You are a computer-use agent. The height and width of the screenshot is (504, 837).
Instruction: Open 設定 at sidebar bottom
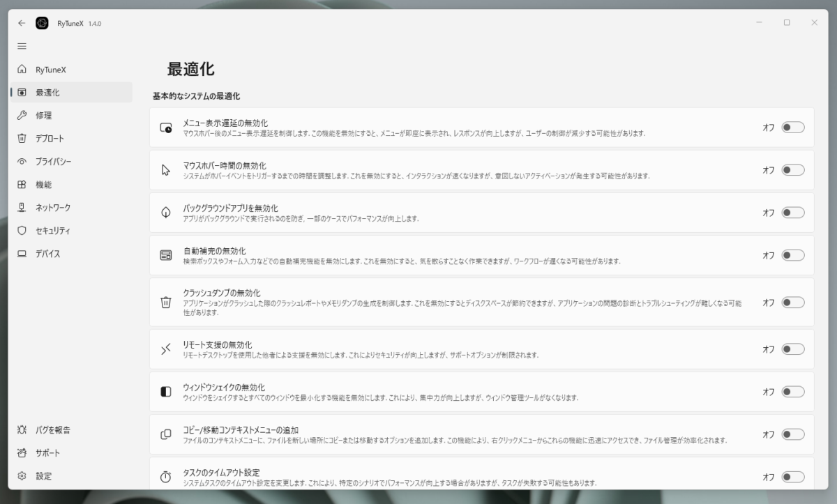(x=71, y=476)
